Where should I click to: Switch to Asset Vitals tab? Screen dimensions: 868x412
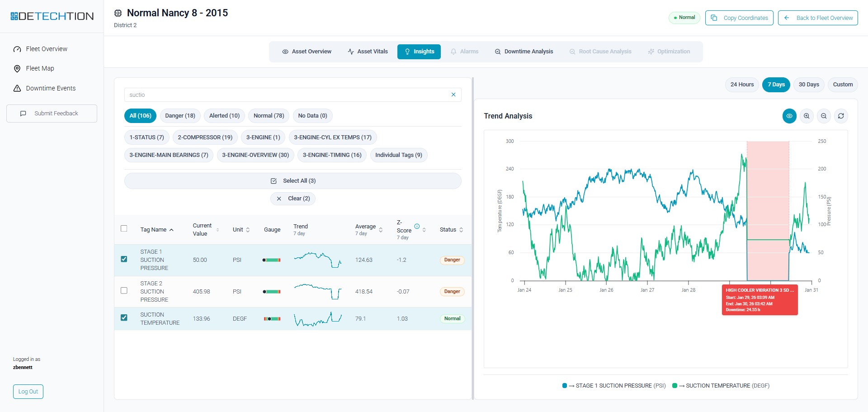(x=368, y=52)
